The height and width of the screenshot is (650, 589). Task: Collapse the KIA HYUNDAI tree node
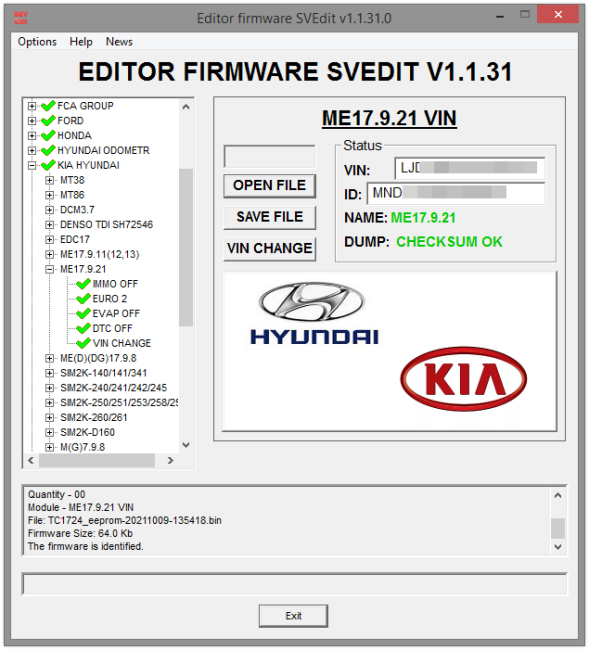click(32, 165)
